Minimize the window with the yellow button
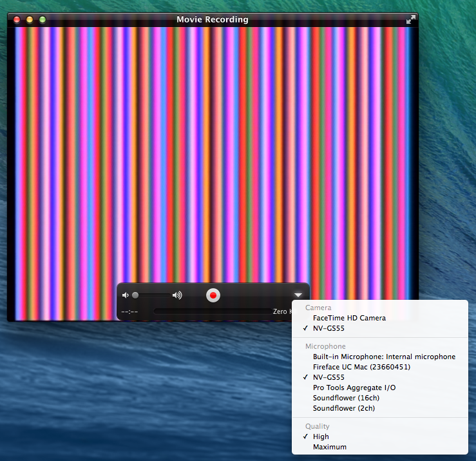The width and height of the screenshot is (476, 461). (x=30, y=19)
